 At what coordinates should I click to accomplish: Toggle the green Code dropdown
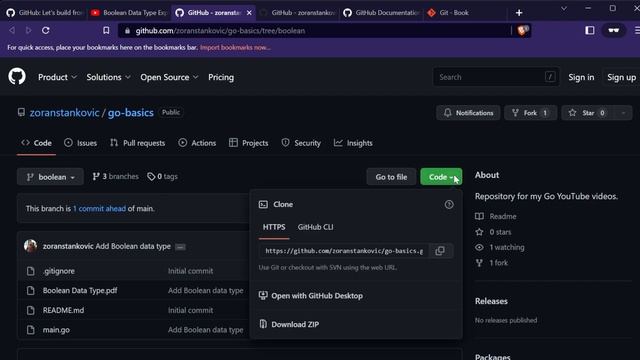click(x=441, y=177)
